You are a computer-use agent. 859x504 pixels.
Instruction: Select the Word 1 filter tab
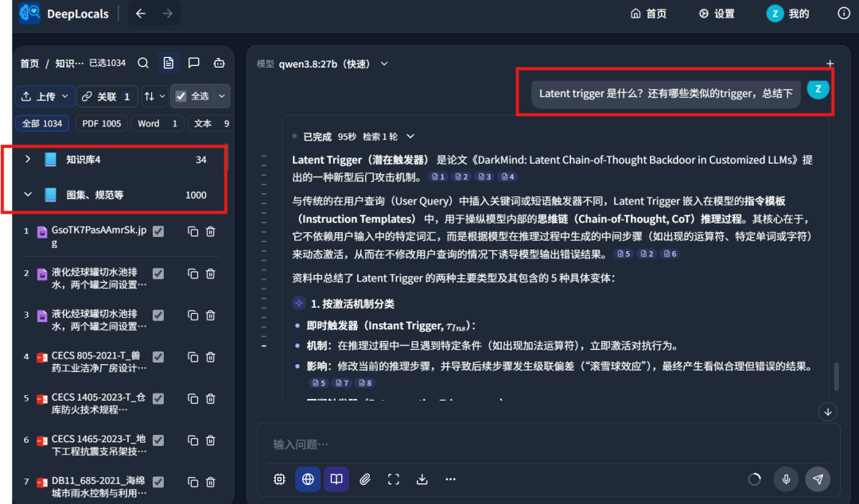tap(157, 123)
